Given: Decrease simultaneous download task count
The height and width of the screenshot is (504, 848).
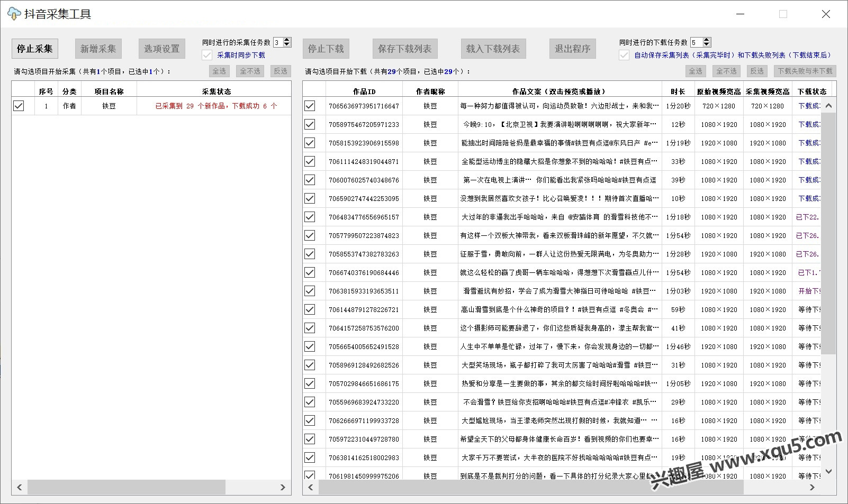Looking at the screenshot, I should click(x=707, y=44).
